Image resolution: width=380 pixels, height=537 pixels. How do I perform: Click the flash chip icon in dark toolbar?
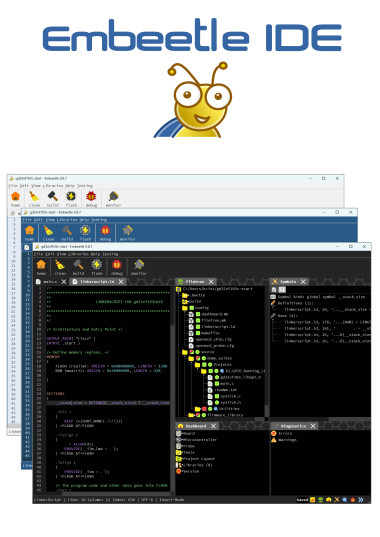coord(97,264)
